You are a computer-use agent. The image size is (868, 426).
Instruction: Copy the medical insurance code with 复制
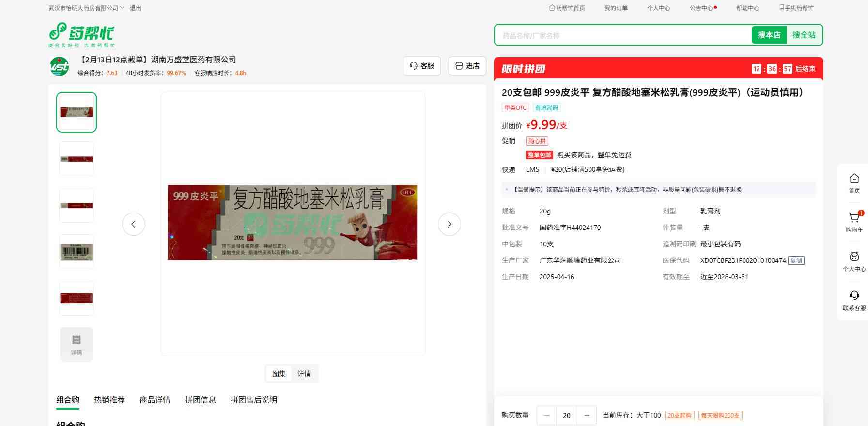[796, 260]
